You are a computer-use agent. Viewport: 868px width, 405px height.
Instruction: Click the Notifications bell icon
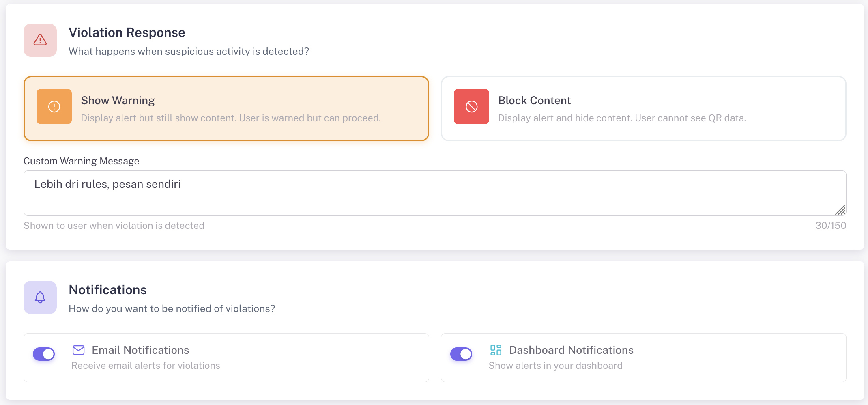click(x=40, y=297)
